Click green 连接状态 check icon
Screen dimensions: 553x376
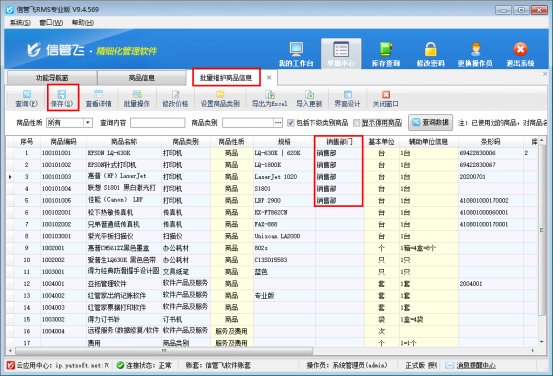point(120,365)
